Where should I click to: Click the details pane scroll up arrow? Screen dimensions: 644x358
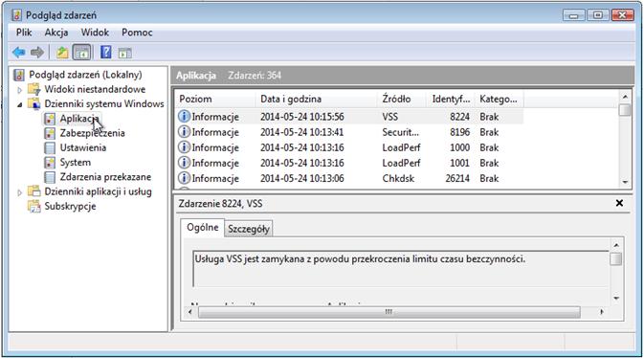[x=616, y=245]
